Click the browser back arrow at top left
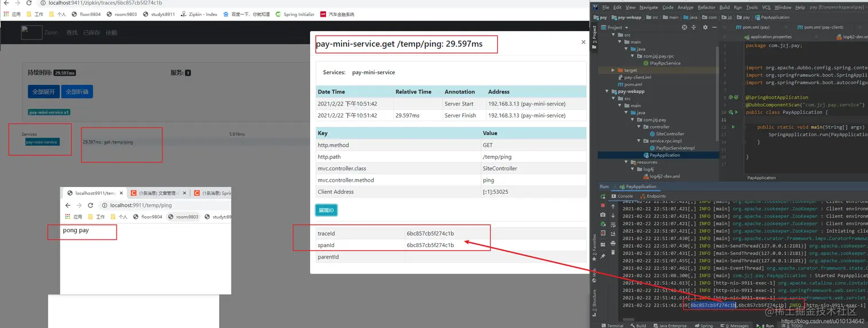Image resolution: width=868 pixels, height=328 pixels. click(6, 3)
